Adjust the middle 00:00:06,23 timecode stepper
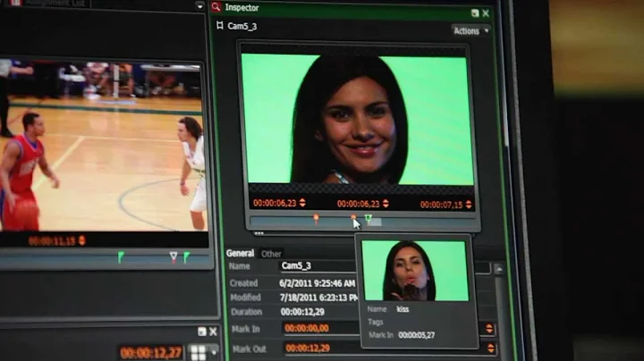This screenshot has width=644, height=361. pos(386,204)
